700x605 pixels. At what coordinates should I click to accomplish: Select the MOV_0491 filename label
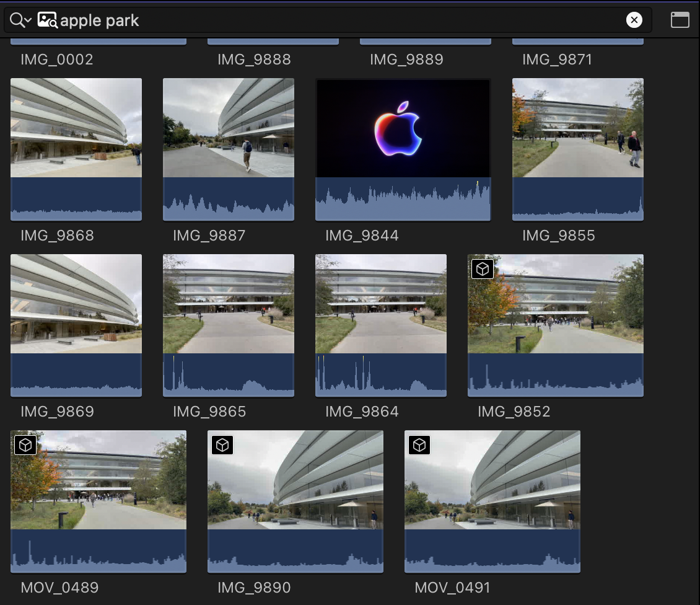point(452,588)
